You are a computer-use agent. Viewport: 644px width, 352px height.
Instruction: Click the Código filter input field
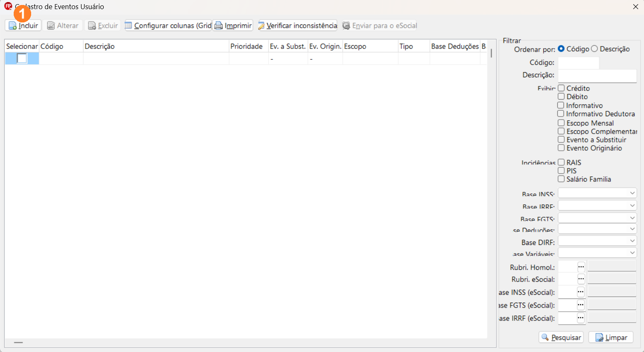578,63
